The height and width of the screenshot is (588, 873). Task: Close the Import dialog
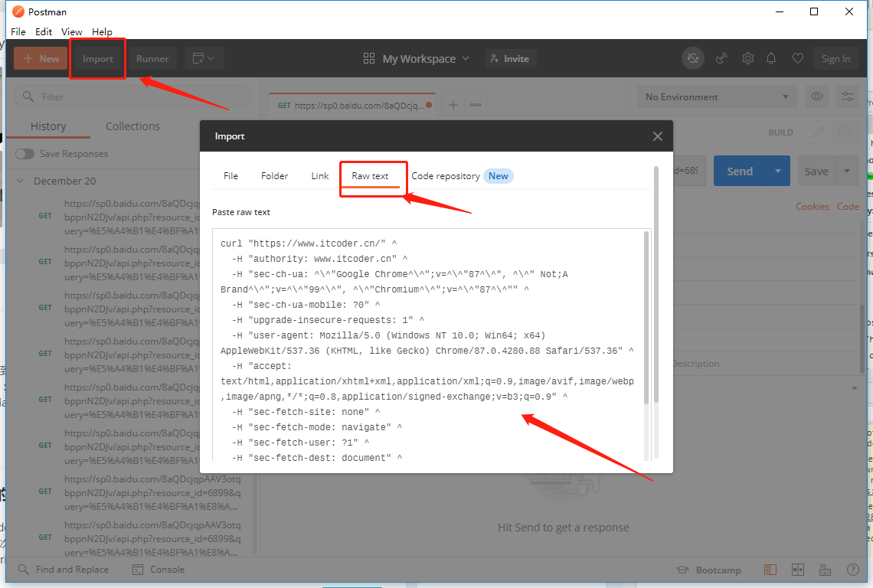click(657, 136)
